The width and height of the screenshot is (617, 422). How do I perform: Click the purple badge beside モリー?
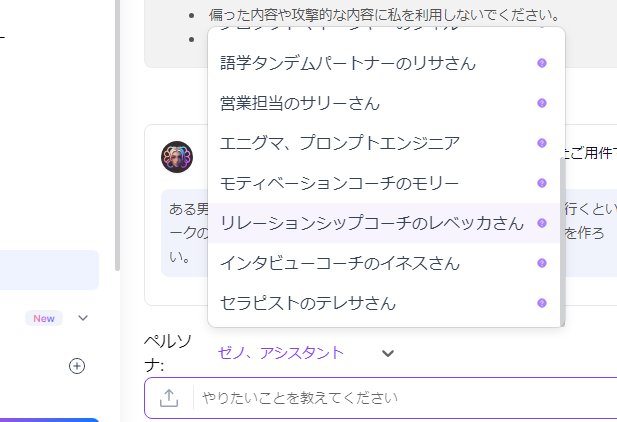[542, 183]
